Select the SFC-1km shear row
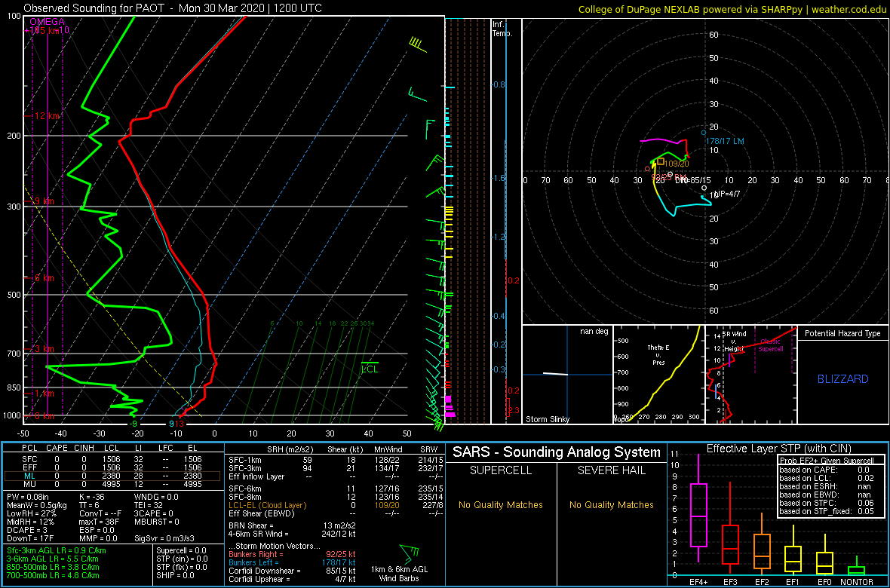Viewport: 890px width, 588px height. click(335, 459)
